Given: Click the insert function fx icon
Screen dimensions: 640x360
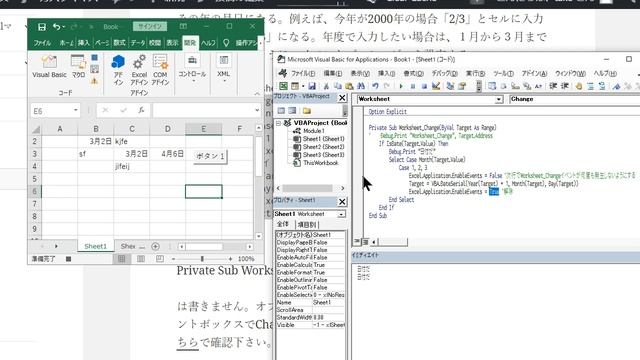Looking at the screenshot, I should point(141,110).
